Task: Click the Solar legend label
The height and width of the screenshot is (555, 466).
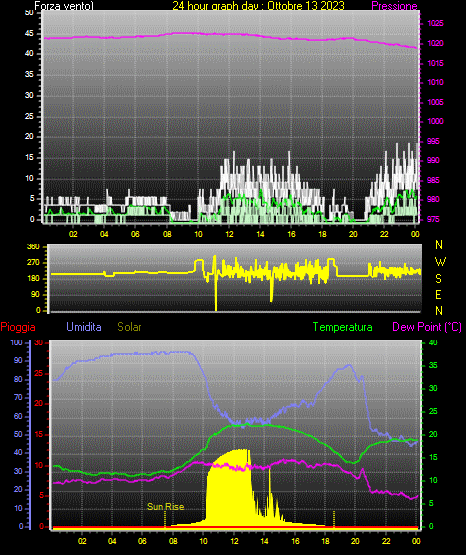Action: click(129, 327)
